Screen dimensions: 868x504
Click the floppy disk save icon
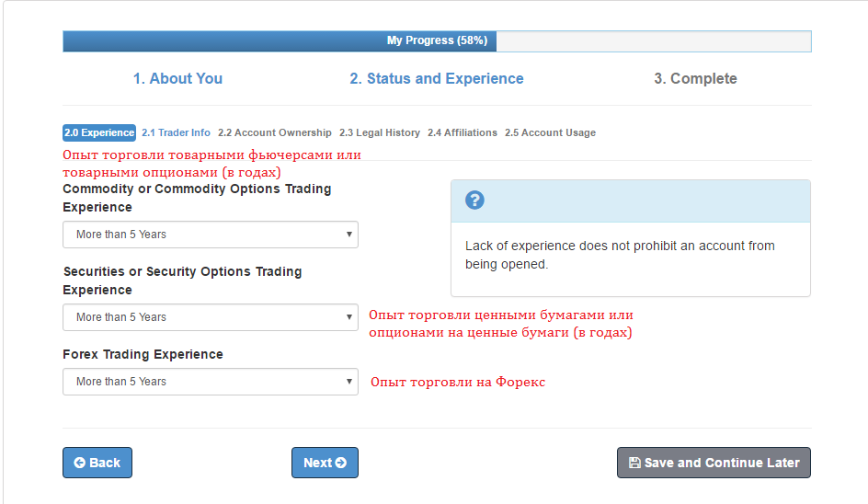(x=634, y=463)
